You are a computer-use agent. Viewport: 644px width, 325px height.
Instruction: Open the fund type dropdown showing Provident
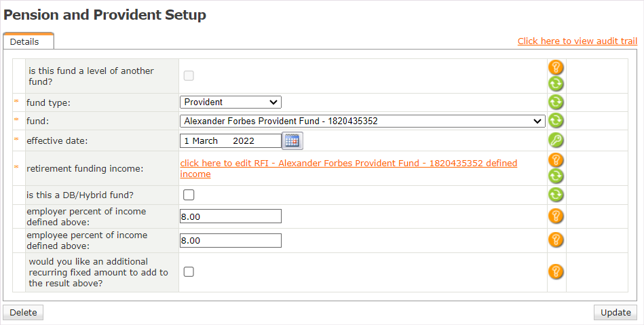click(x=231, y=102)
